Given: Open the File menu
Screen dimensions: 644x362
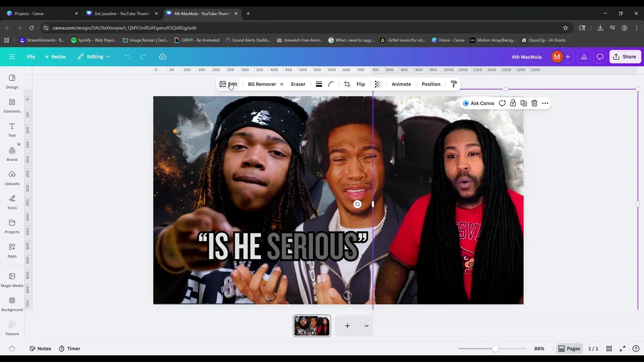Looking at the screenshot, I should 31,57.
